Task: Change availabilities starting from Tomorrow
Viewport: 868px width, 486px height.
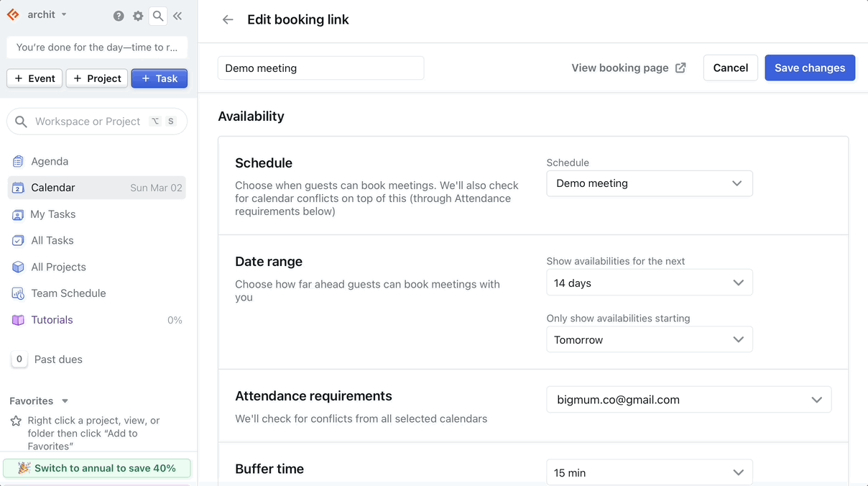Action: [649, 339]
